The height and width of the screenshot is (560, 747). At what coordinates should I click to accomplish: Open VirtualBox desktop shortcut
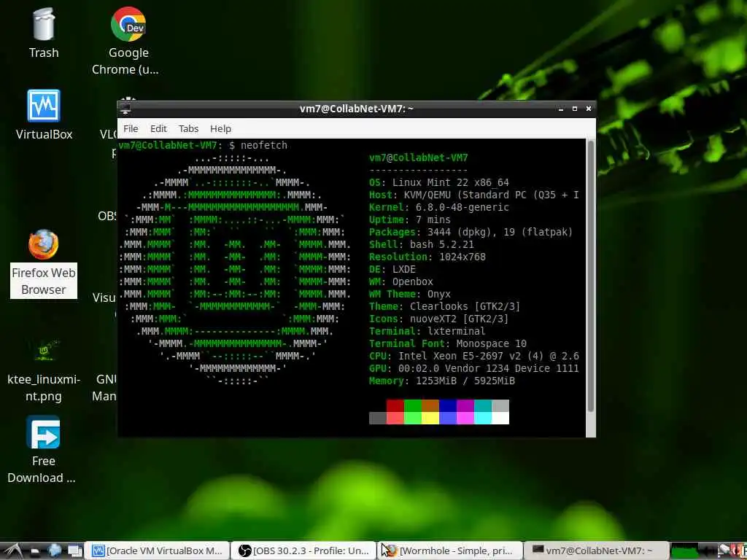44,114
